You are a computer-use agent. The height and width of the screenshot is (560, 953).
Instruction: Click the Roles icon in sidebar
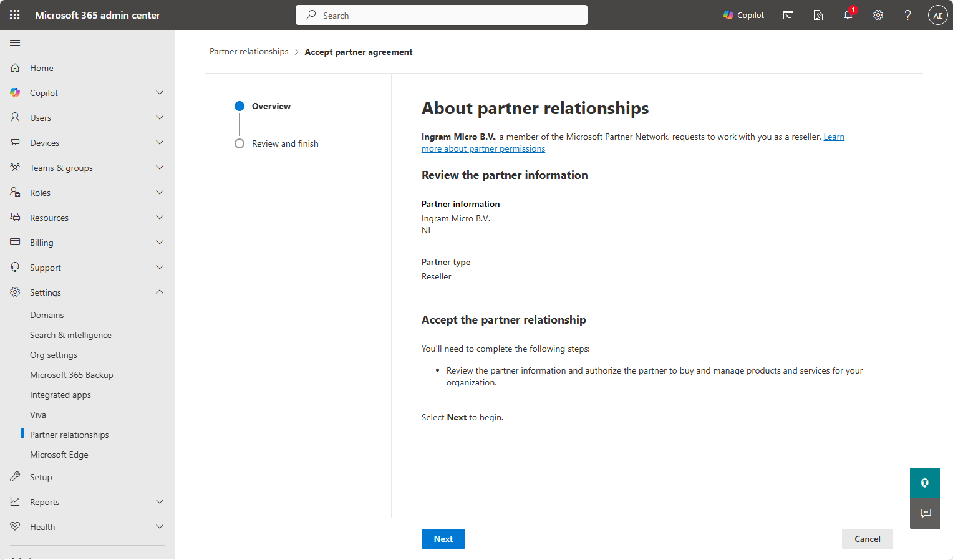point(15,192)
